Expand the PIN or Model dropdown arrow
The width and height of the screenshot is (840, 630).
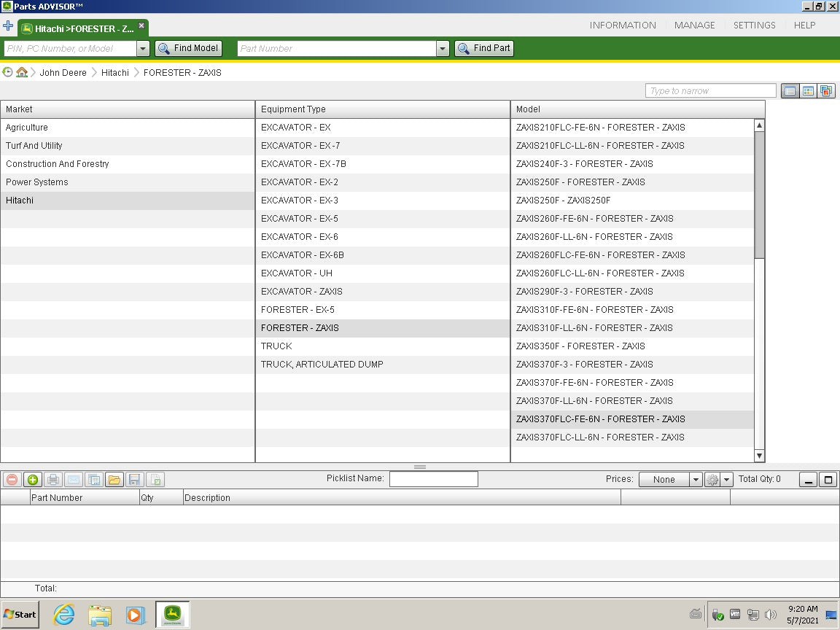143,49
